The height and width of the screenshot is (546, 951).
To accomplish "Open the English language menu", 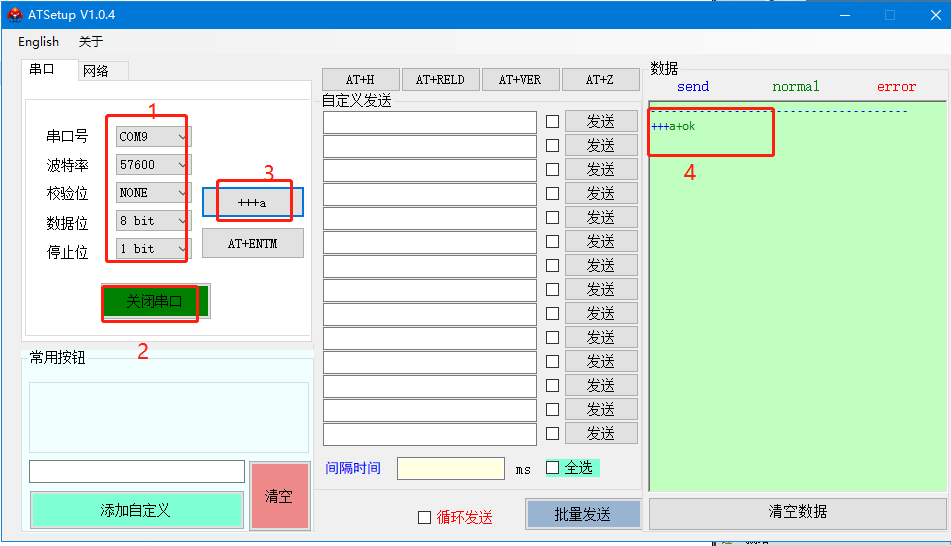I will tap(38, 42).
